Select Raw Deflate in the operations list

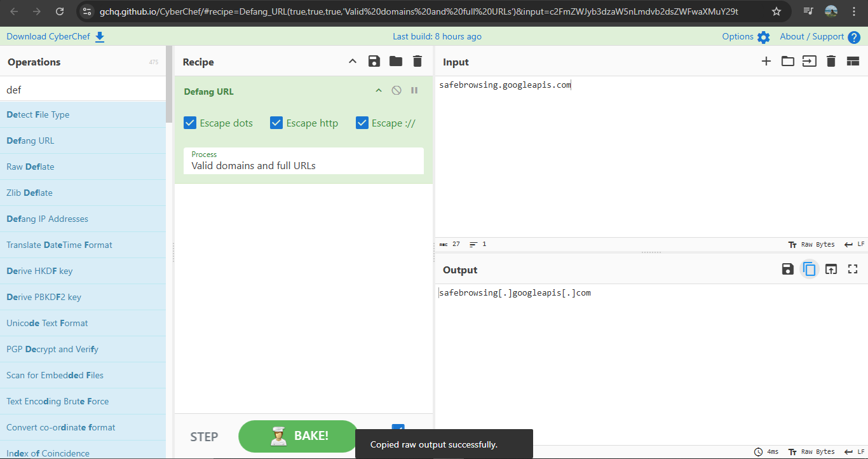point(83,167)
